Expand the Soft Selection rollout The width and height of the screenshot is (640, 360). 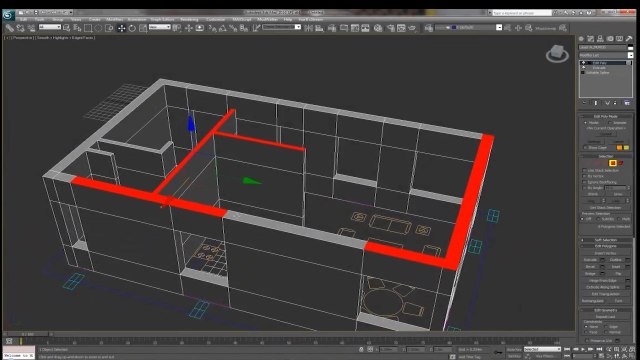605,240
